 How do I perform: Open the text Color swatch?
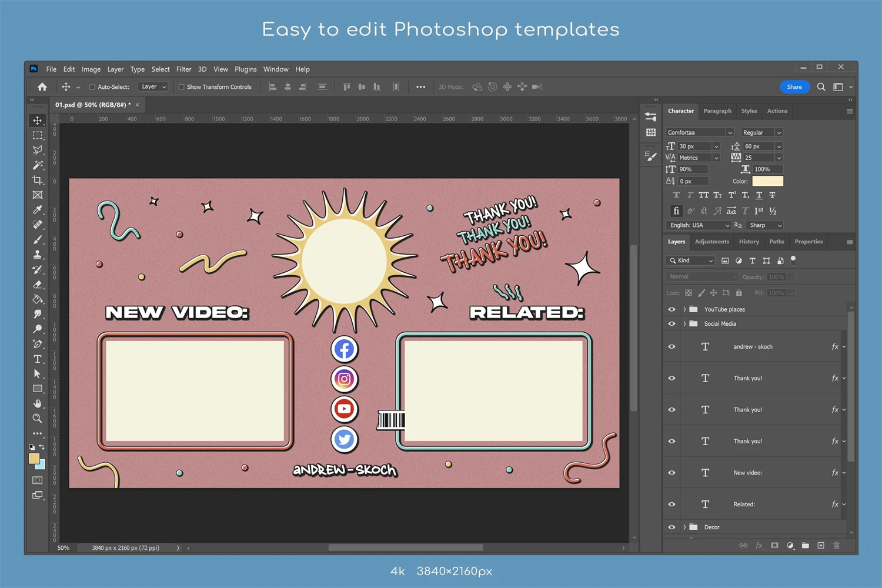[767, 181]
